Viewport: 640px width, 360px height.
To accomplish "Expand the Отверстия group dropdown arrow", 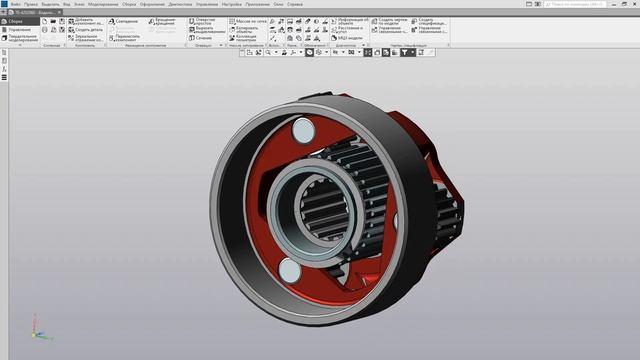I will pos(221,45).
